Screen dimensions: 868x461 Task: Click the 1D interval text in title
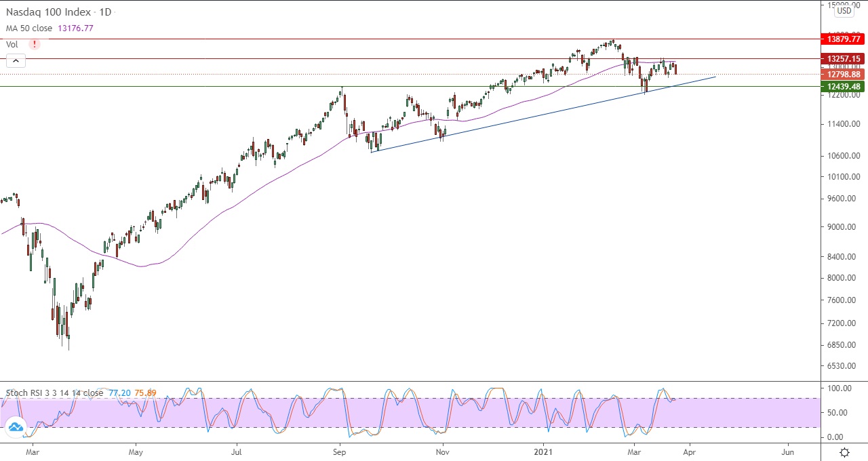105,12
